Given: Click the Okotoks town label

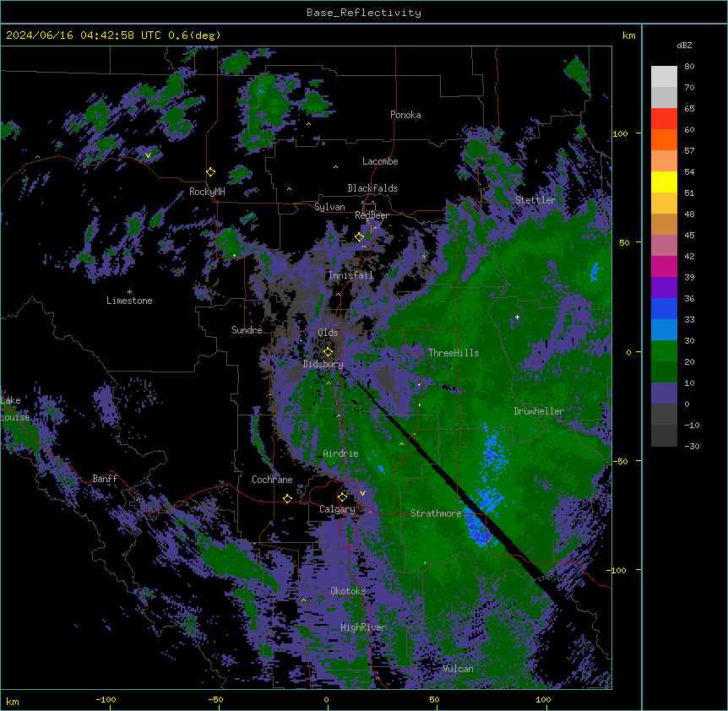Looking at the screenshot, I should pyautogui.click(x=348, y=591).
